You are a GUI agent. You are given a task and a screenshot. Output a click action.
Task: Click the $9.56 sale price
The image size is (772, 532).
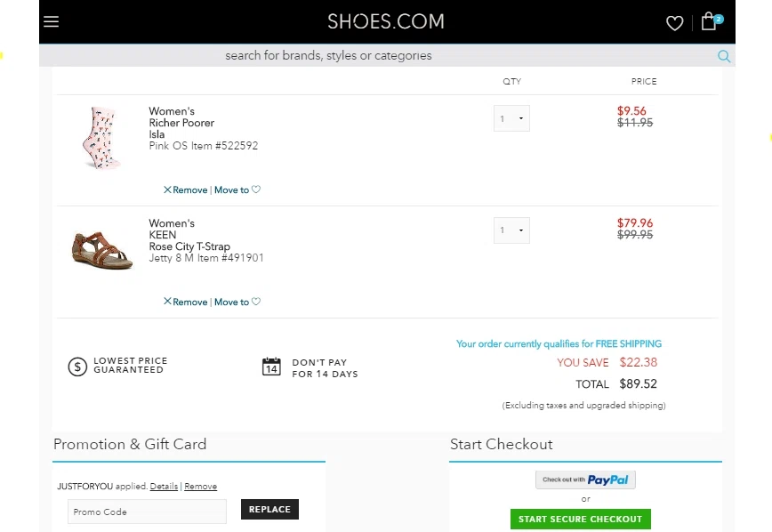pyautogui.click(x=631, y=111)
